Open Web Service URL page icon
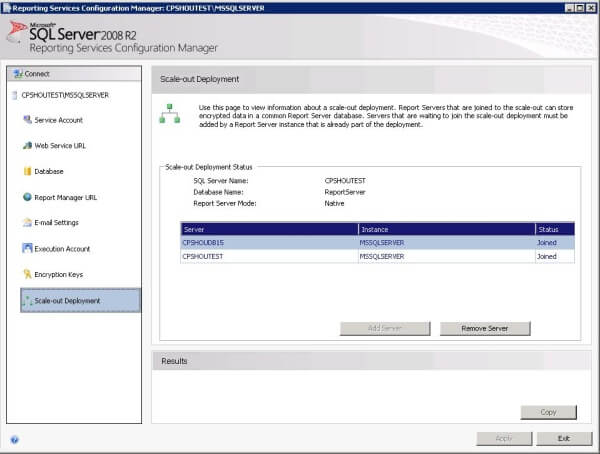Viewport: 600px width, 454px height. click(x=27, y=145)
